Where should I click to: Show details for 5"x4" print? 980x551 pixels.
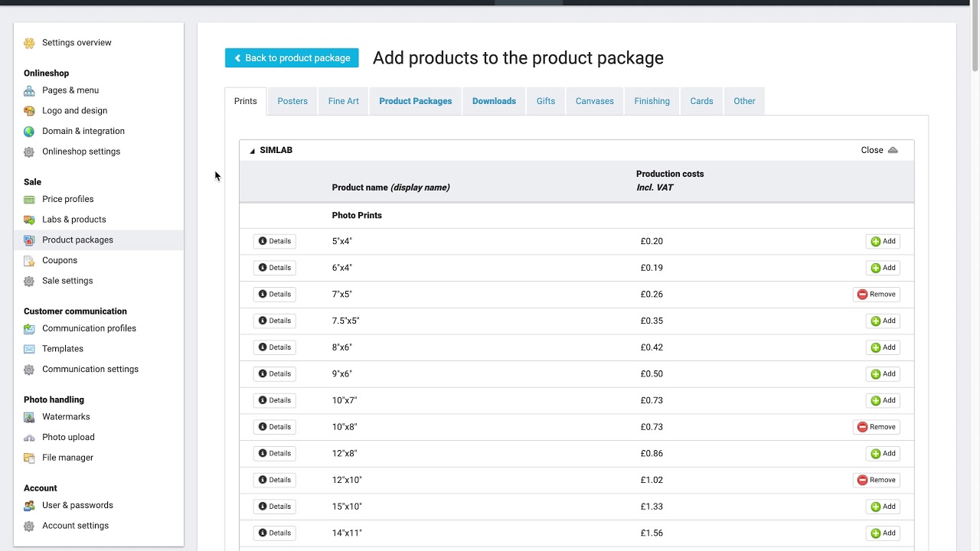[x=275, y=241]
